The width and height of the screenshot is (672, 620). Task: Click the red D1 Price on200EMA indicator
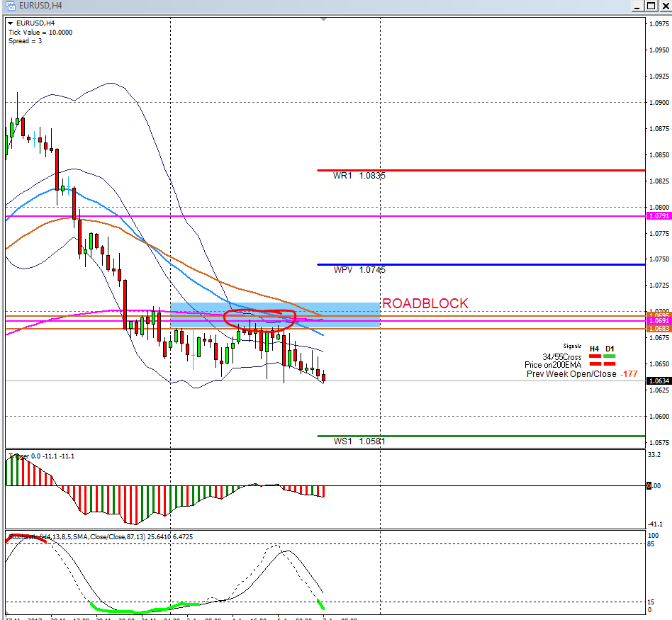click(610, 364)
